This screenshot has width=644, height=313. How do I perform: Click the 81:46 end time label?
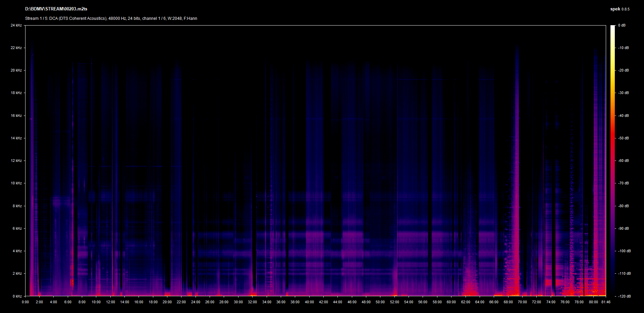pos(606,302)
